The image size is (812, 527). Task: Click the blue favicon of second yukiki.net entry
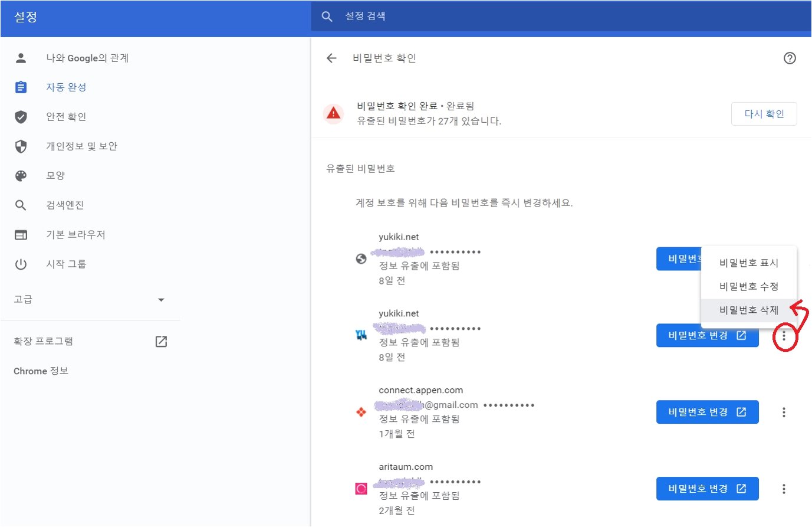pos(361,335)
